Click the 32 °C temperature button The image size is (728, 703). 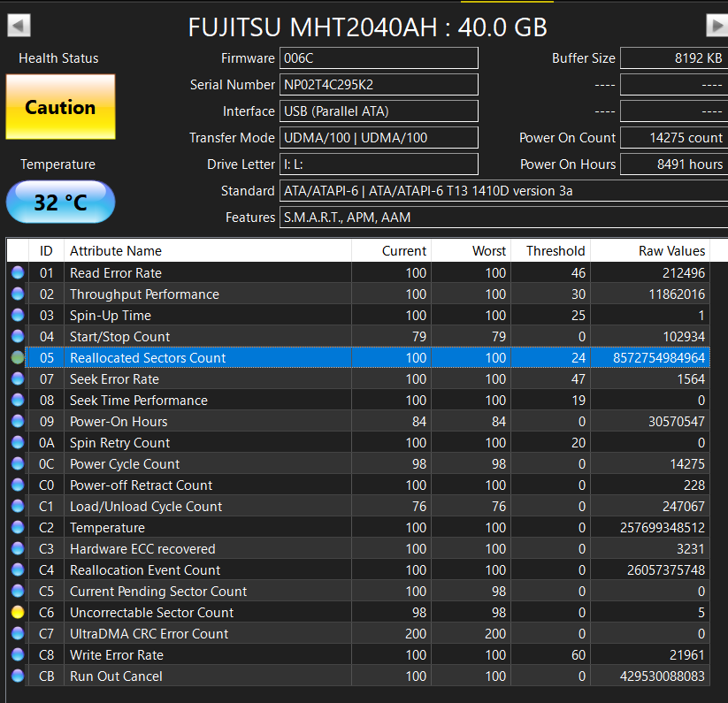[60, 202]
